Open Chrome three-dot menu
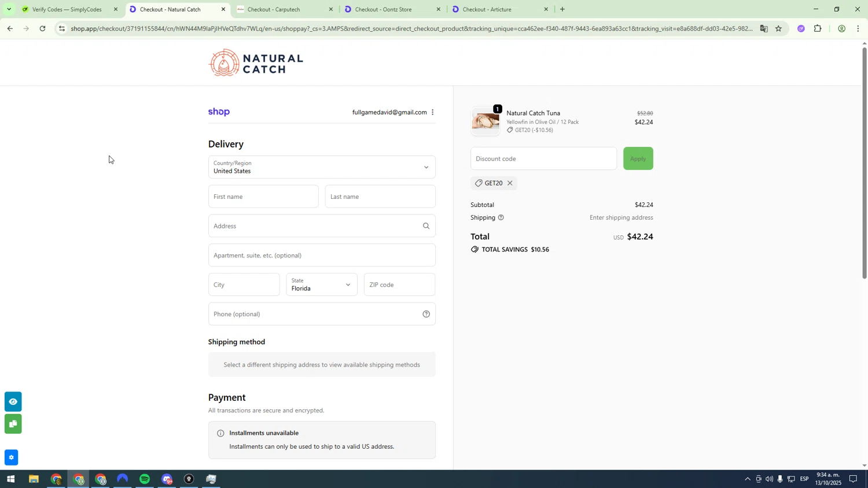Screen dimensions: 868x488 (x=858, y=28)
